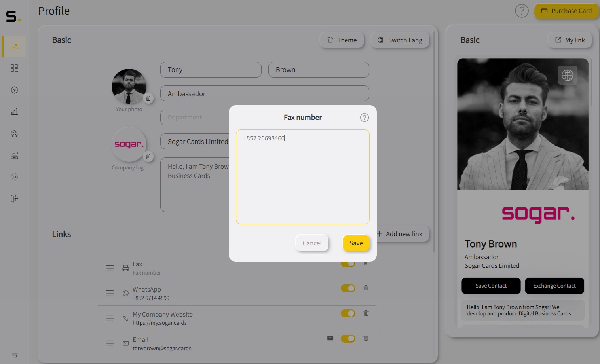Image resolution: width=600 pixels, height=364 pixels.
Task: Click the WhatsApp number +852 6714 4899
Action: pos(151,298)
